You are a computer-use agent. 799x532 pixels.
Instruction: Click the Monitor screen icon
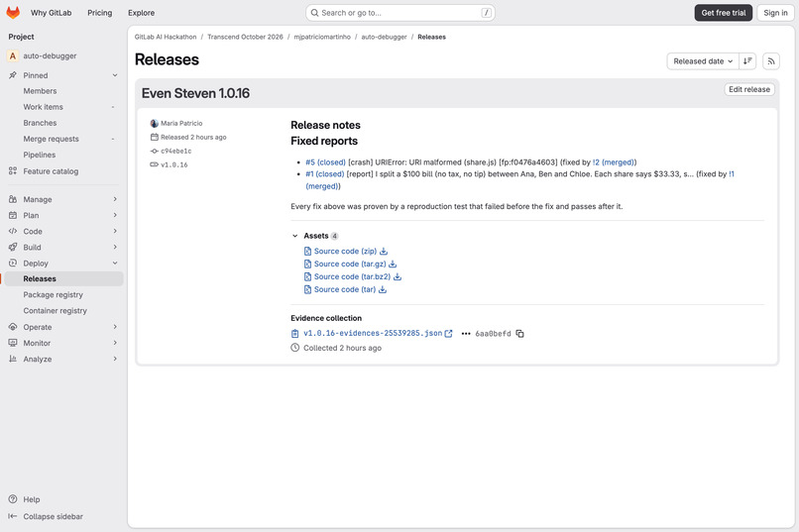click(13, 343)
